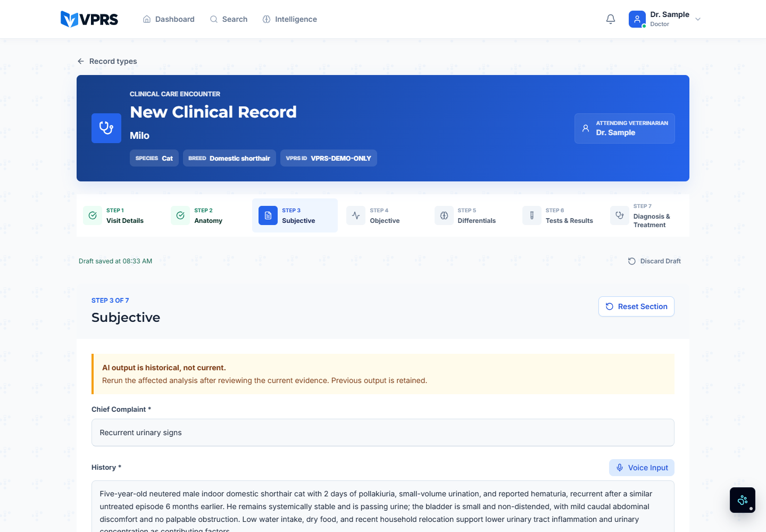Image resolution: width=766 pixels, height=532 pixels.
Task: Go to Dashboard in top navigation
Action: tap(169, 19)
